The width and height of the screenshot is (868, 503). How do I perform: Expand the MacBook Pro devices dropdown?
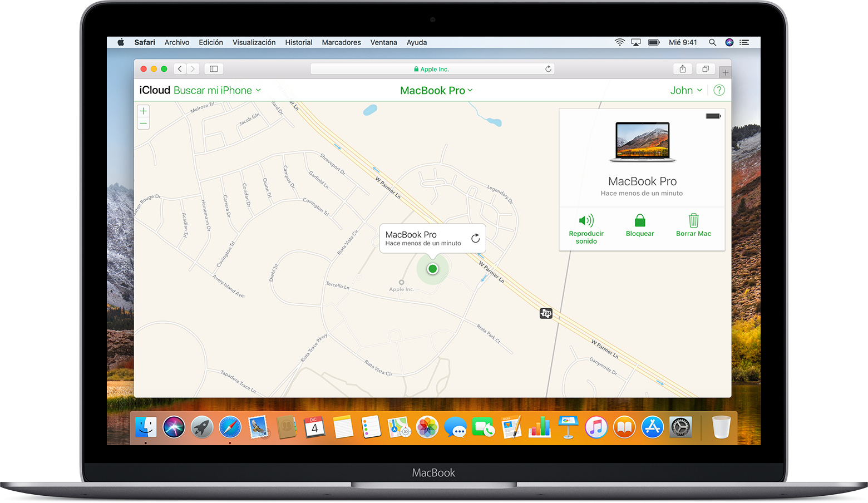coord(436,90)
